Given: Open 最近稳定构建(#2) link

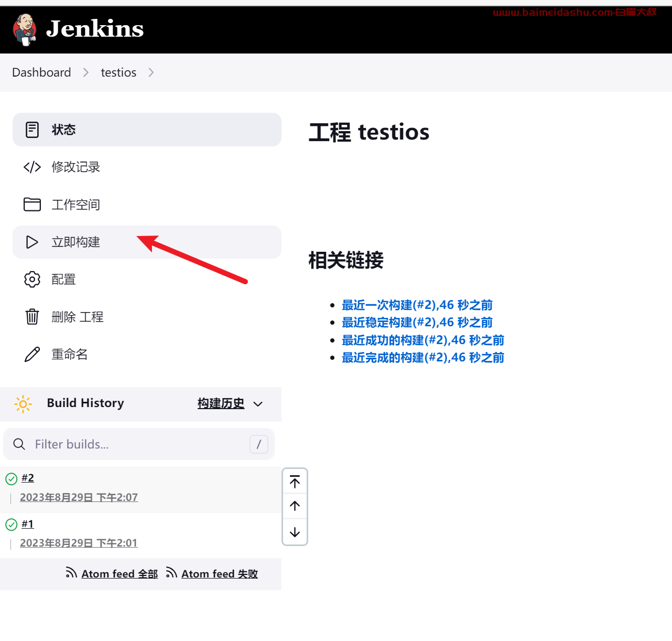Looking at the screenshot, I should point(417,322).
